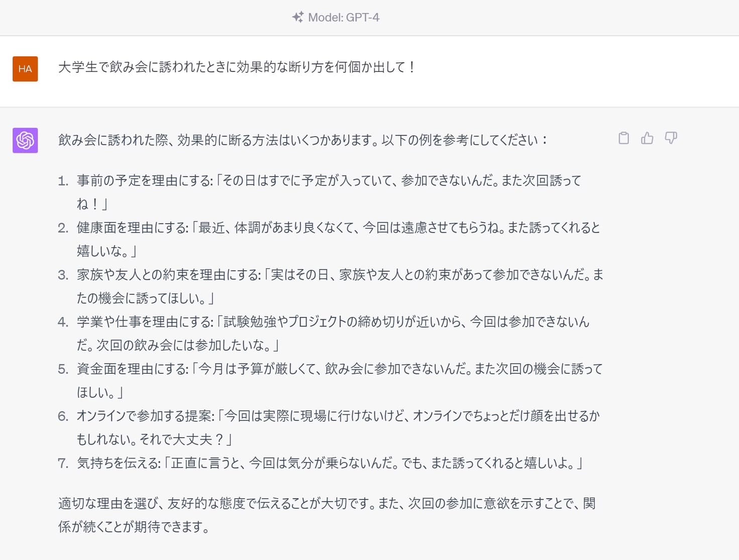739x560 pixels.
Task: Click the user prompt about 飲み会 断り方
Action: (x=236, y=67)
